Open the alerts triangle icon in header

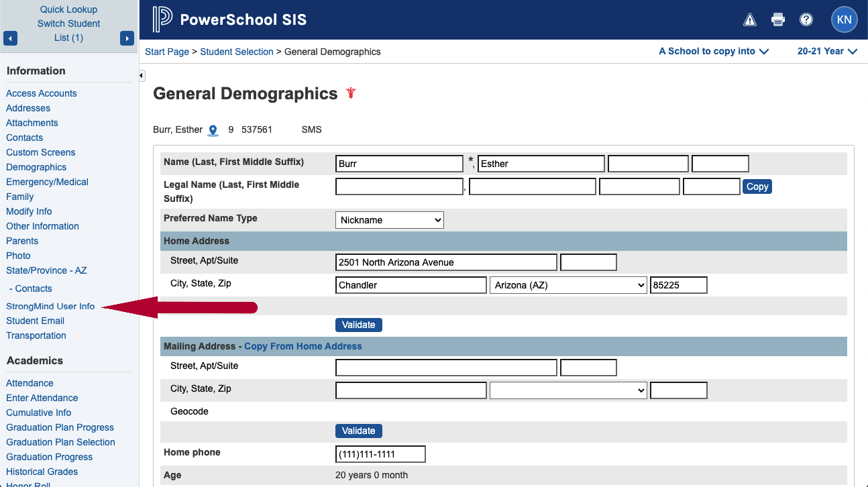click(x=750, y=19)
